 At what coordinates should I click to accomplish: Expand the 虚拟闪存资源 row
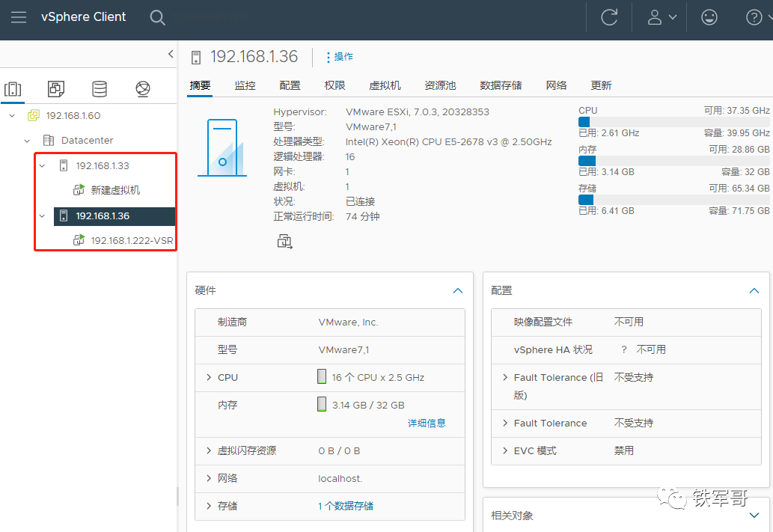pyautogui.click(x=209, y=450)
